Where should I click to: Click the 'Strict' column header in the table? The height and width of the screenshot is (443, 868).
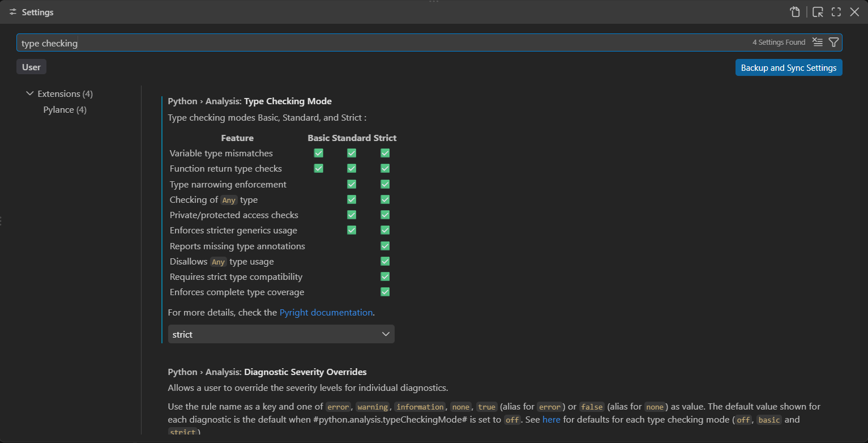(385, 138)
